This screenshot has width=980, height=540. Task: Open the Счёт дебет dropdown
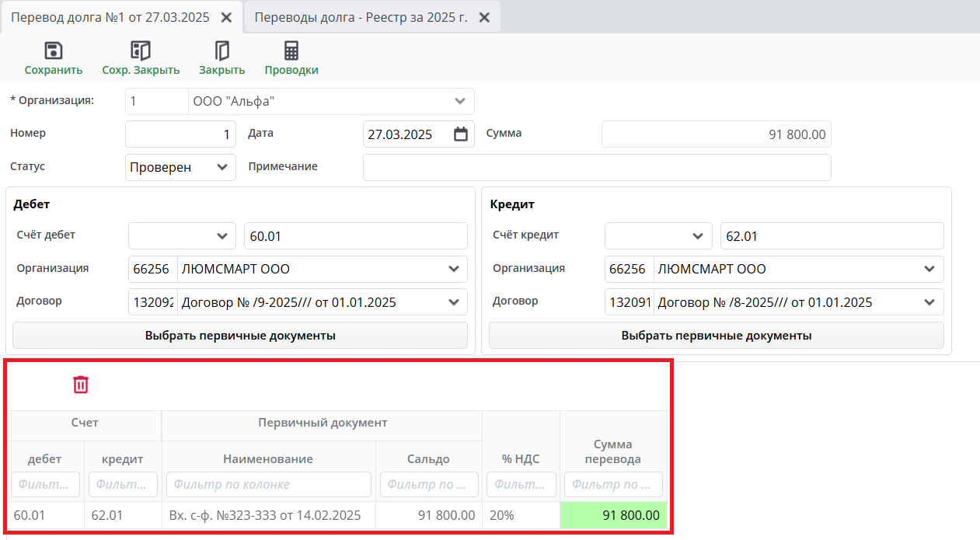point(222,235)
